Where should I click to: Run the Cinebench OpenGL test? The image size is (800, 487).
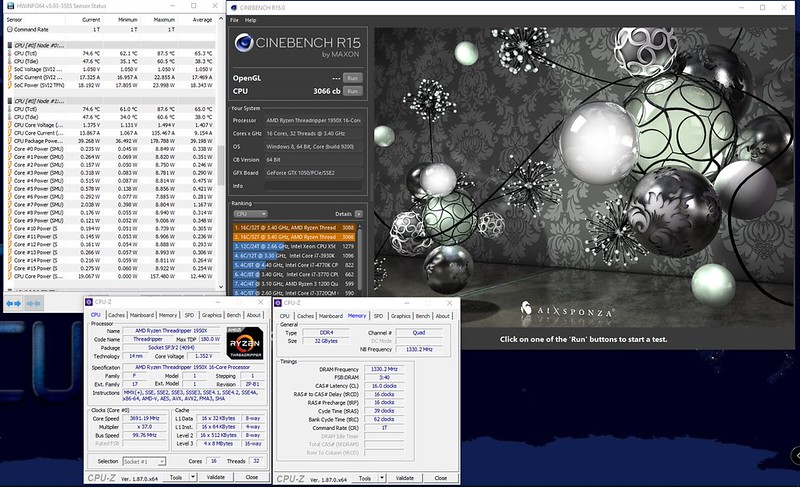coord(352,77)
